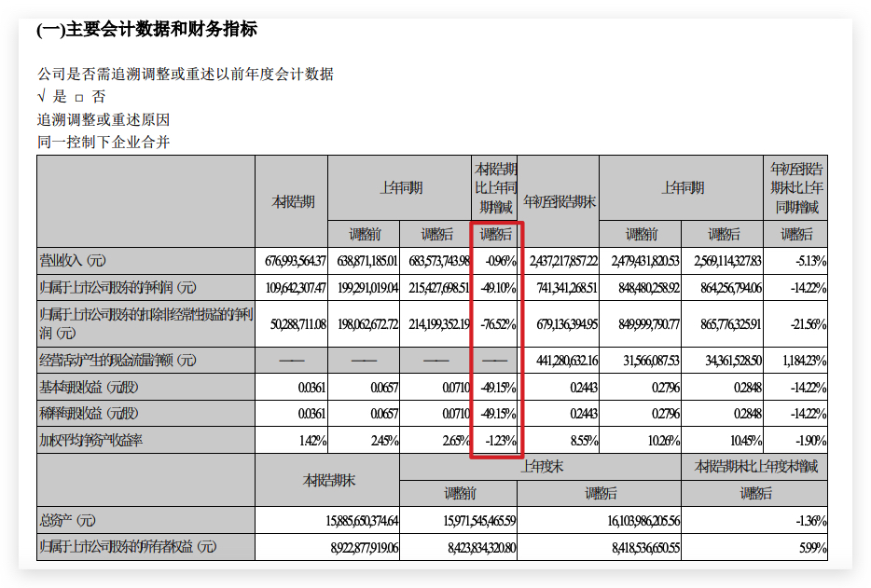Tick the 否 checkbox
The width and height of the screenshot is (871, 588).
(x=79, y=98)
